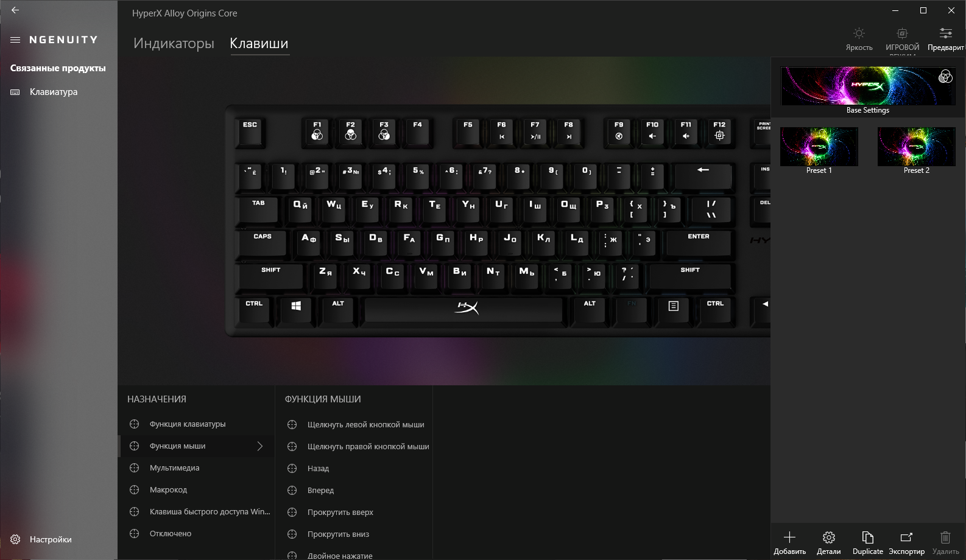Click the Удалить trash icon
This screenshot has height=560, width=966.
(945, 542)
